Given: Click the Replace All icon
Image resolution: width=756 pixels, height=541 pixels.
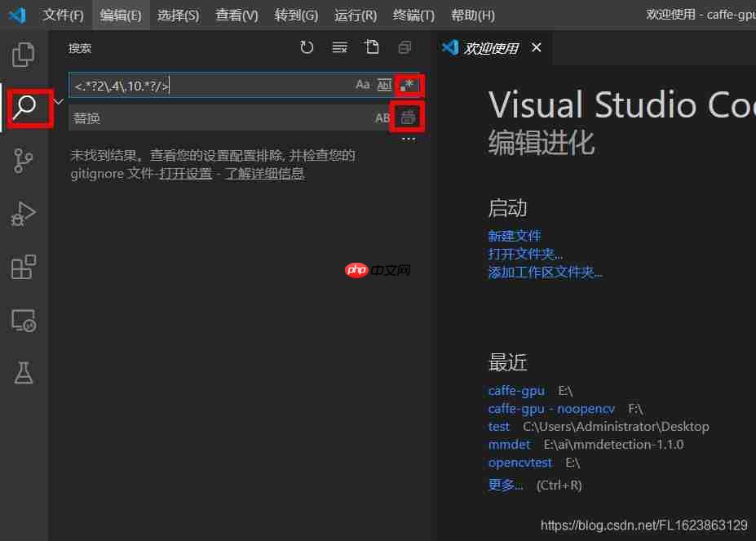Looking at the screenshot, I should [x=407, y=117].
